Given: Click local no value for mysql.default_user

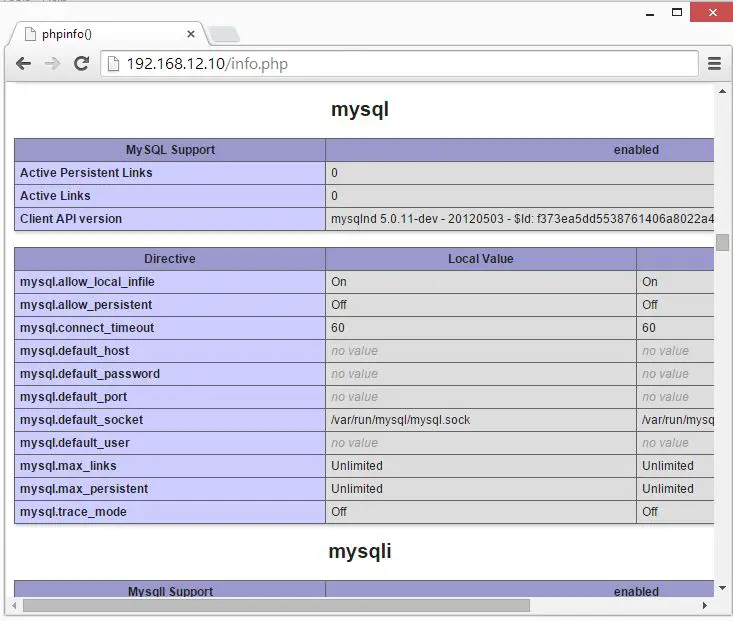Looking at the screenshot, I should point(354,442).
